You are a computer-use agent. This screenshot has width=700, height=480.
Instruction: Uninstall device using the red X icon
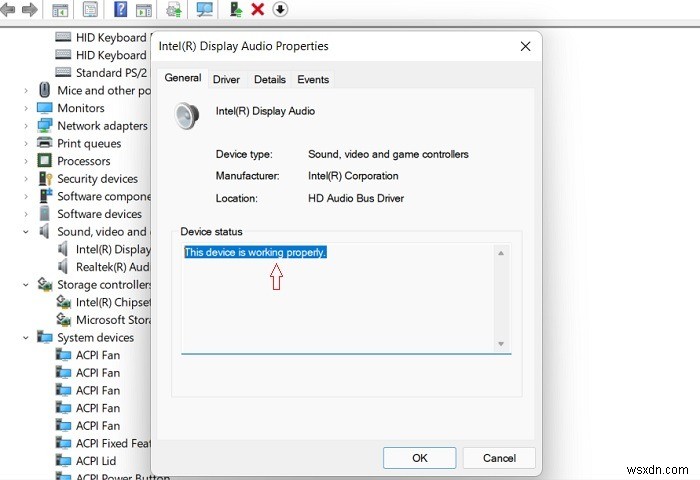tap(258, 9)
